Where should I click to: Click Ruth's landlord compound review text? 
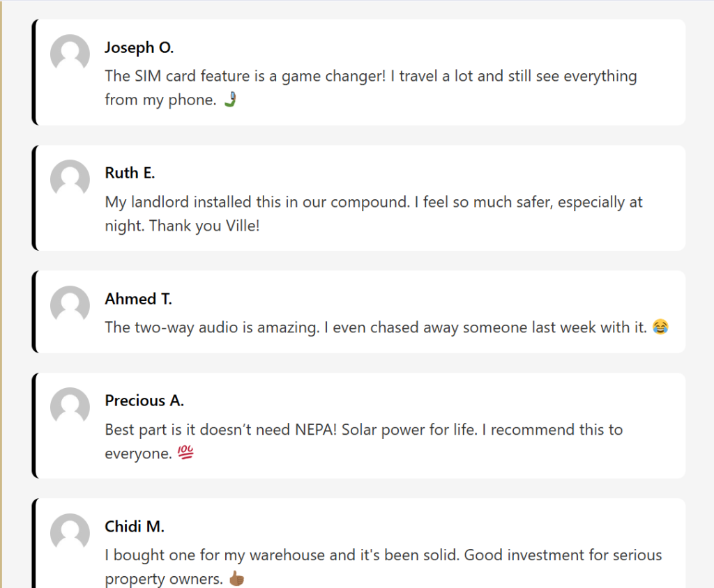pyautogui.click(x=373, y=202)
